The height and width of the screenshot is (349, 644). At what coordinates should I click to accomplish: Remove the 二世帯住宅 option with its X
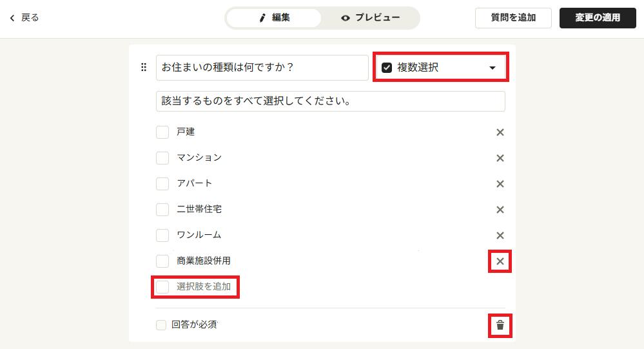[500, 210]
